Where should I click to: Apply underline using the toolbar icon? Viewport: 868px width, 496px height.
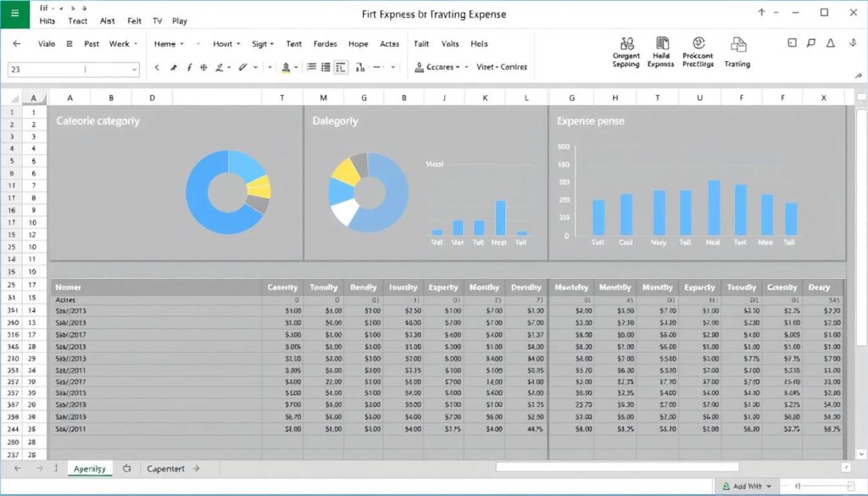tap(204, 67)
